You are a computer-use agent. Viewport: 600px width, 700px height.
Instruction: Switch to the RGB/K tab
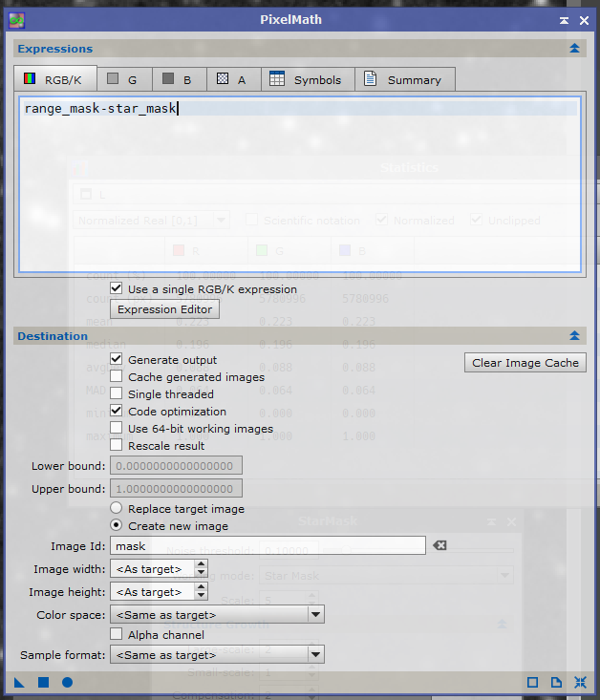pos(55,79)
